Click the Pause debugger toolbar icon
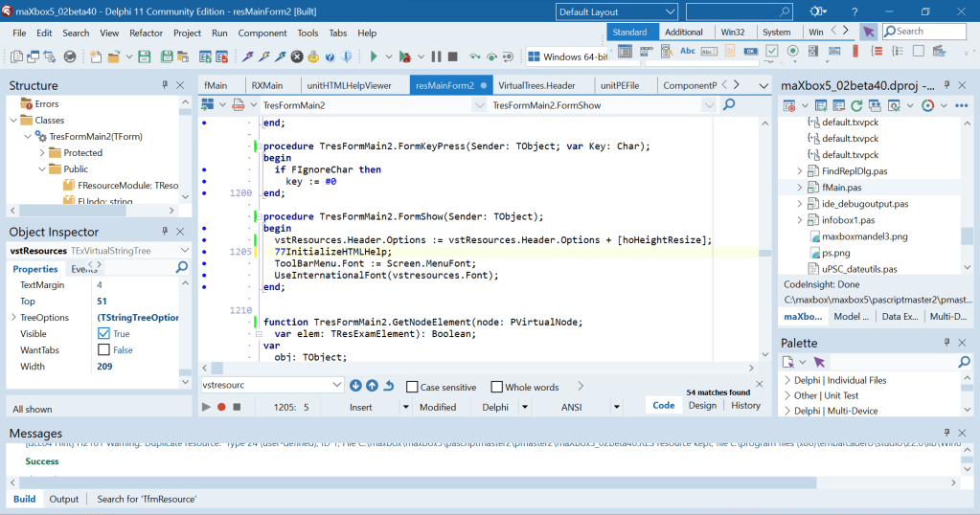The width and height of the screenshot is (980, 515). pyautogui.click(x=436, y=57)
